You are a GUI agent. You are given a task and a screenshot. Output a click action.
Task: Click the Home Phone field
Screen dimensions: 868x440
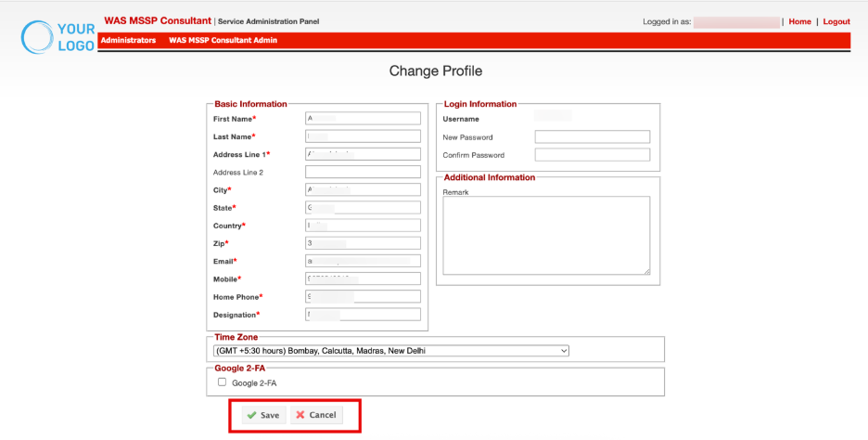(364, 296)
